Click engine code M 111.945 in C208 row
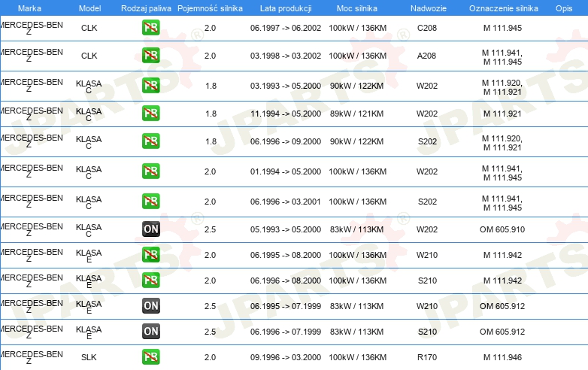Screen dimensions: 588x370 (x=502, y=28)
